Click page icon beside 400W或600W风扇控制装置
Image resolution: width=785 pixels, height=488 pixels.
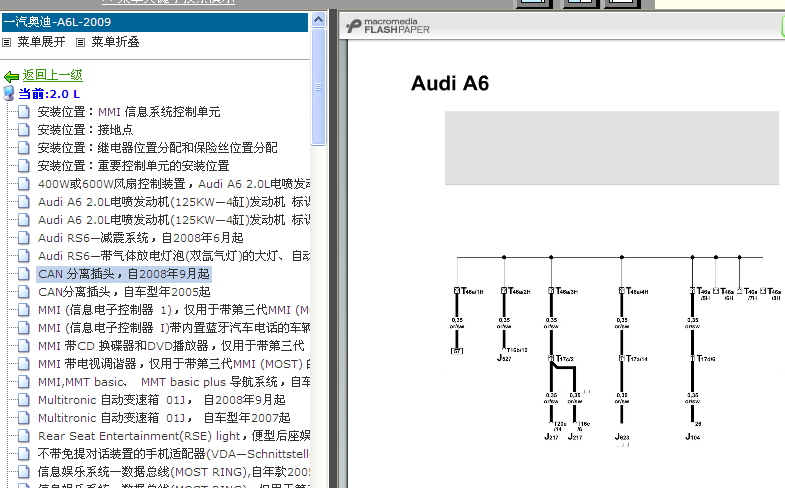pos(23,184)
